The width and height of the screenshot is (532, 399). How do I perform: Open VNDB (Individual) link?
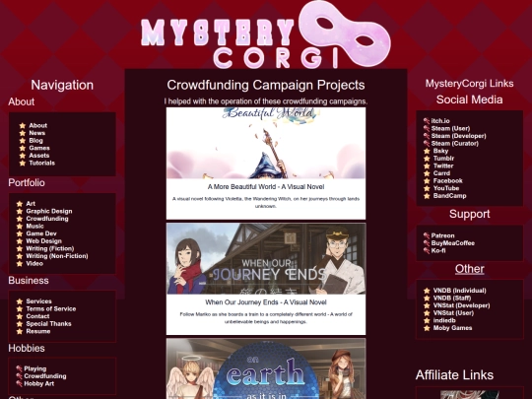pyautogui.click(x=460, y=291)
